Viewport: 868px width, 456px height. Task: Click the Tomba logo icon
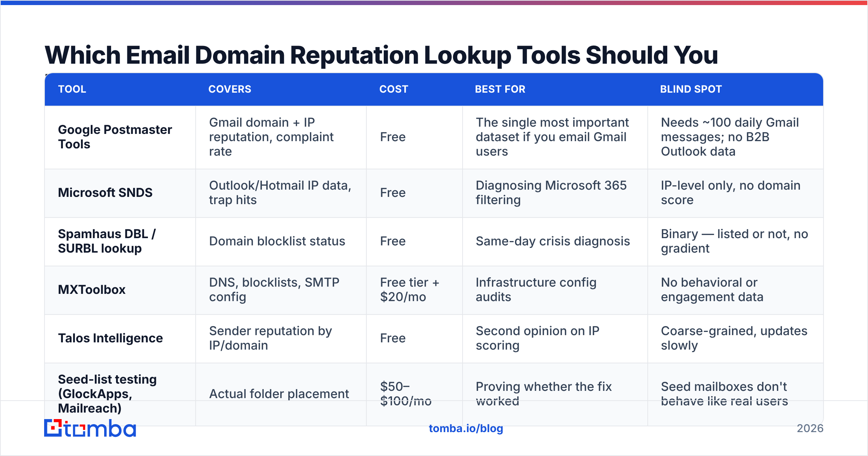click(90, 428)
